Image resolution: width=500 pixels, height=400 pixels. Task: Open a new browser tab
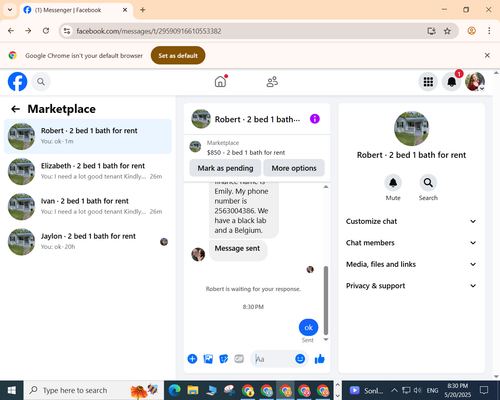point(143,10)
